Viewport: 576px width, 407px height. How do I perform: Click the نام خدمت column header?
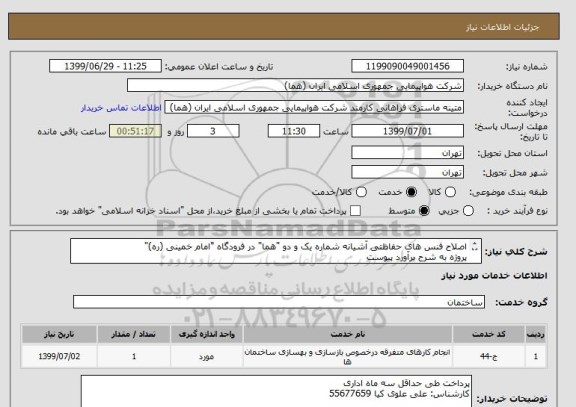pos(348,334)
